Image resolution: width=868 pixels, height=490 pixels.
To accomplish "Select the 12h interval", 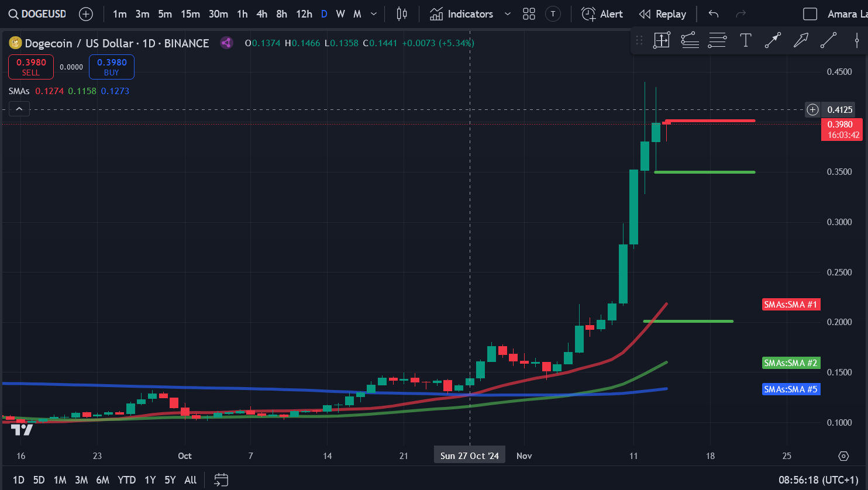I will tap(304, 14).
